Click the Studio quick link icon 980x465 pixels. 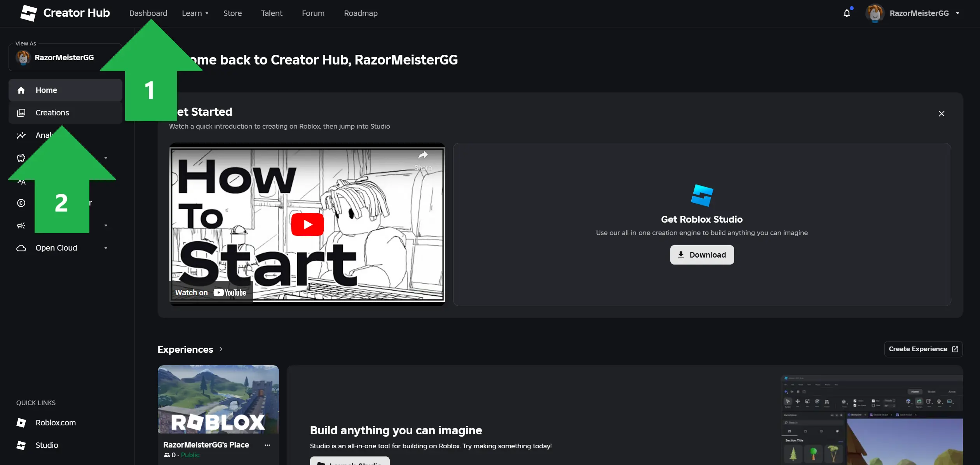click(21, 445)
